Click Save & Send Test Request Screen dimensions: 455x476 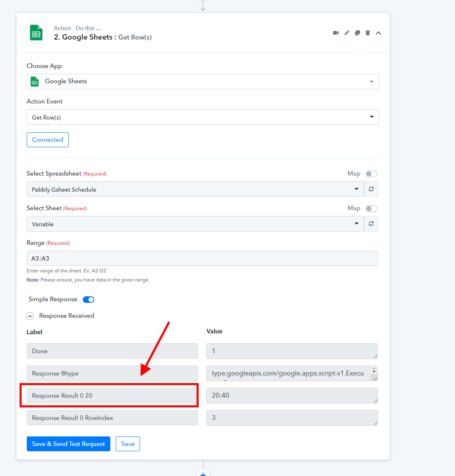pos(68,444)
